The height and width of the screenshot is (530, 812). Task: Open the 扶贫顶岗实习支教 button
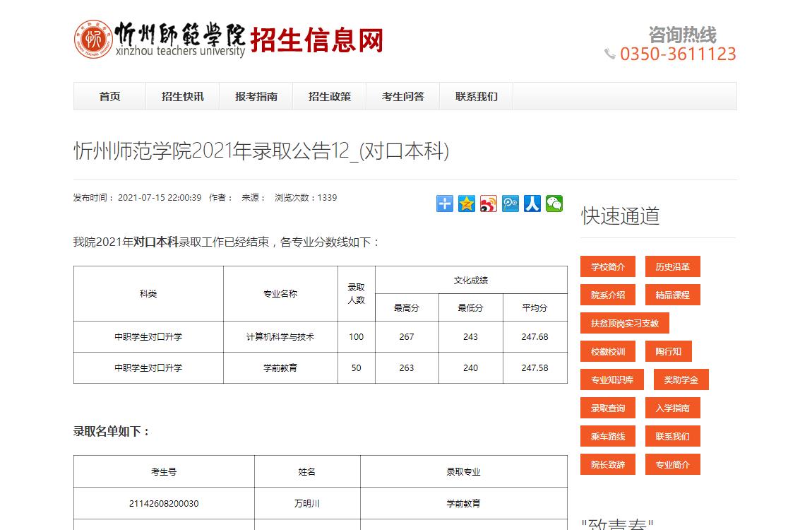pyautogui.click(x=624, y=324)
